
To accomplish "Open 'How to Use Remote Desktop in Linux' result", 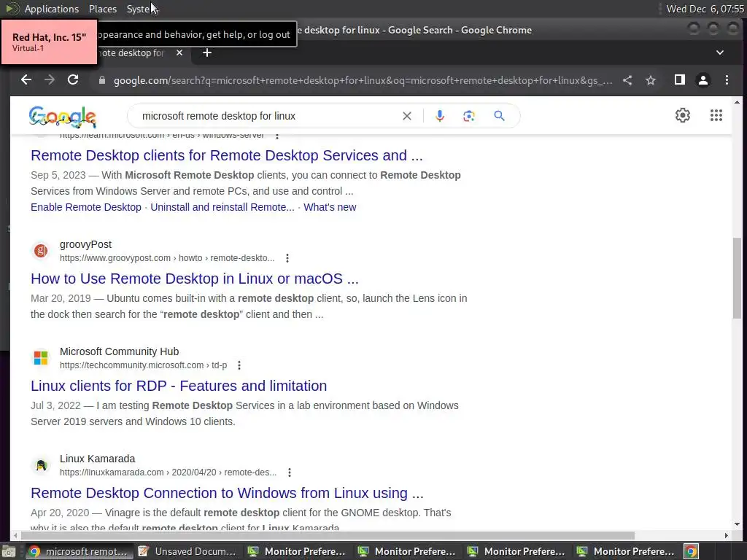I will coord(194,279).
